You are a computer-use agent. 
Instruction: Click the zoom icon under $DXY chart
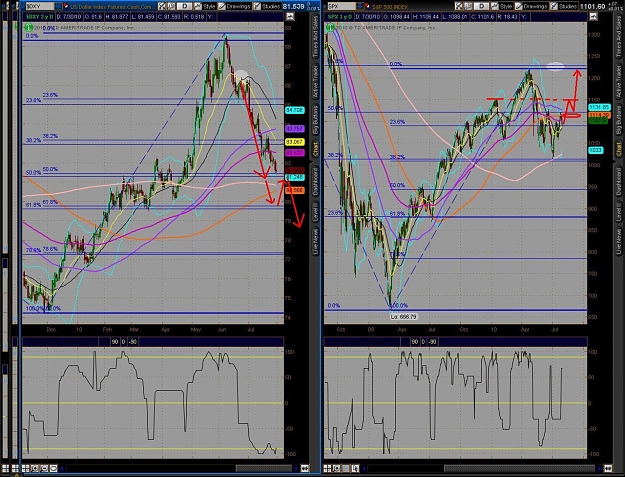[35, 468]
